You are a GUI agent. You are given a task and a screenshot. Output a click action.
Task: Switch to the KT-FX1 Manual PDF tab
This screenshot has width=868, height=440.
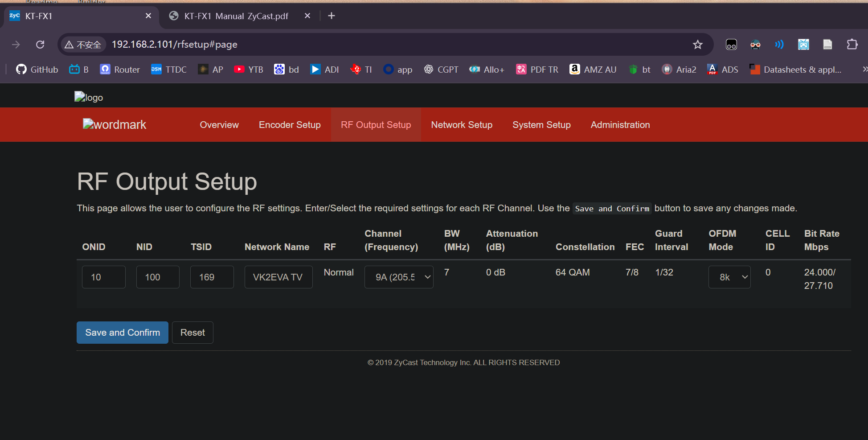click(x=236, y=16)
